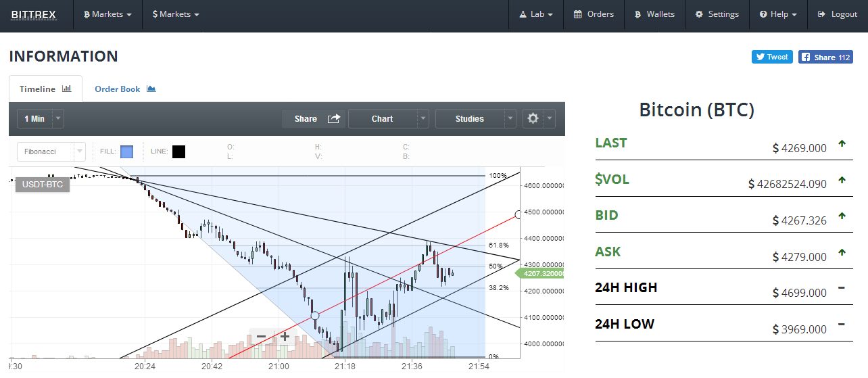Select the 1 Min interval button
This screenshot has height=378, width=868.
coord(34,119)
